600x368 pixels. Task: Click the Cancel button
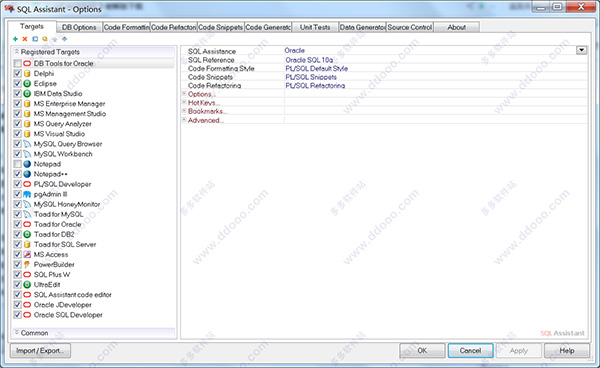(x=470, y=350)
